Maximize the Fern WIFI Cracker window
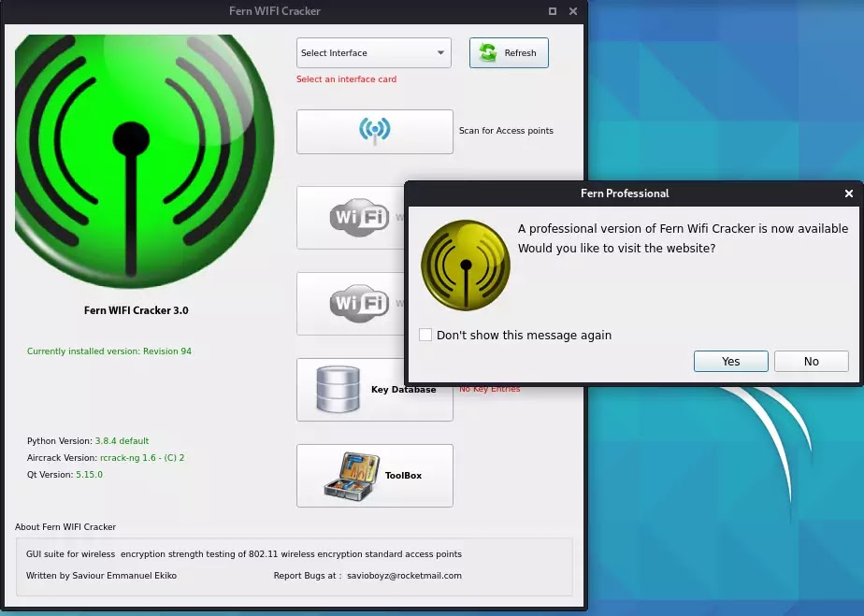This screenshot has width=864, height=616. click(552, 11)
